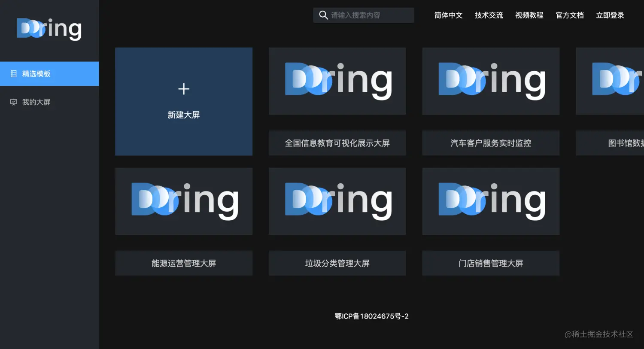The image size is (644, 349).
Task: Click the search magnifier icon
Action: (x=323, y=15)
